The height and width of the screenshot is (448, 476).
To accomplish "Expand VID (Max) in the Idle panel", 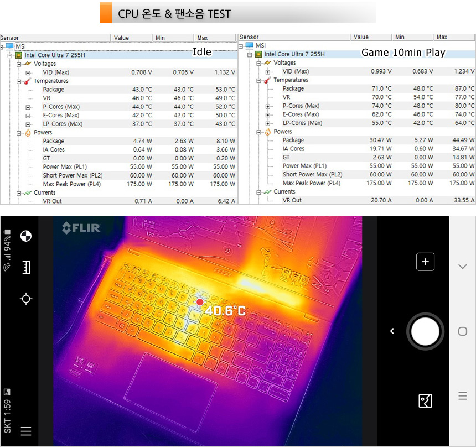I will click(28, 72).
